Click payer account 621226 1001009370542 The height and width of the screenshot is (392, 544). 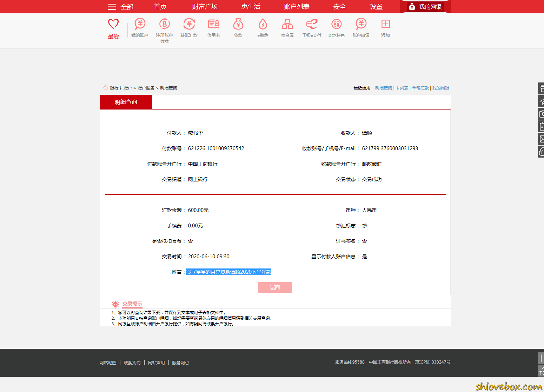click(216, 148)
